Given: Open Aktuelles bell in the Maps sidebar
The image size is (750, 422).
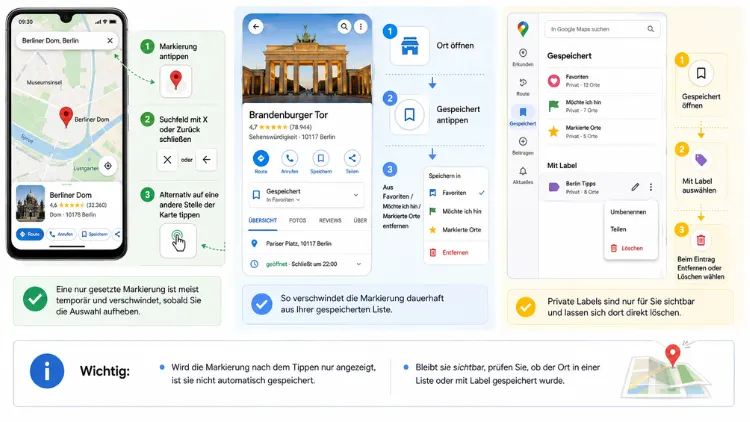Looking at the screenshot, I should pyautogui.click(x=523, y=176).
